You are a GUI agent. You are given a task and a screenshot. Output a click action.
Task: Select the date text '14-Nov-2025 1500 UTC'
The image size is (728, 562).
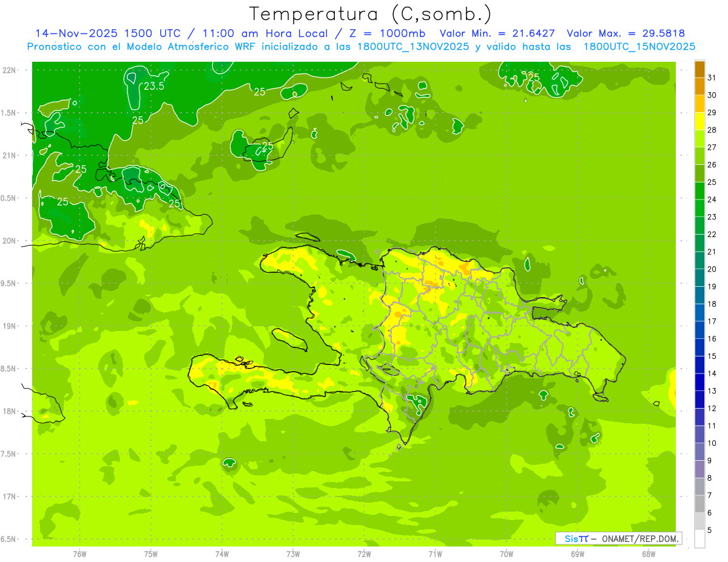click(x=107, y=33)
